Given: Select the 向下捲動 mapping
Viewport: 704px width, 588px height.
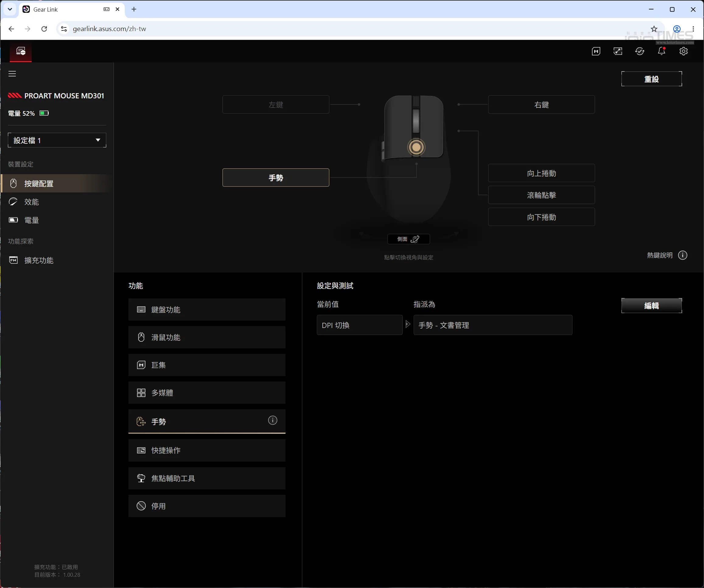Looking at the screenshot, I should click(x=541, y=217).
